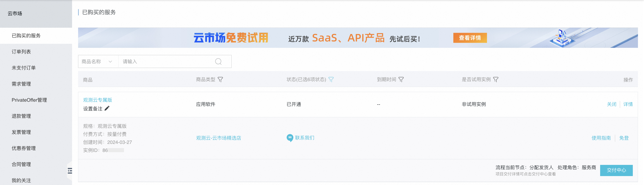Image resolution: width=644 pixels, height=185 pixels.
Task: Open the 是否试用实例 filter funnel
Action: click(496, 79)
